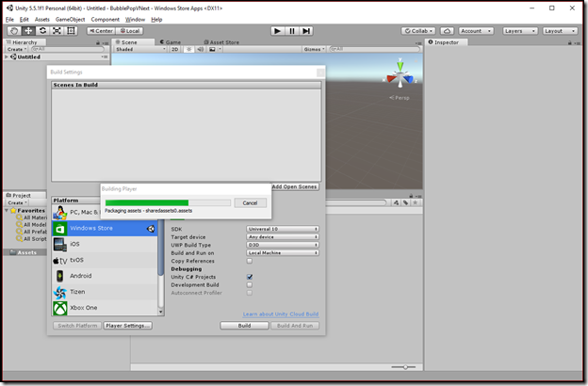Image resolution: width=588 pixels, height=386 pixels.
Task: Open Build and Run on dropdown
Action: (283, 253)
